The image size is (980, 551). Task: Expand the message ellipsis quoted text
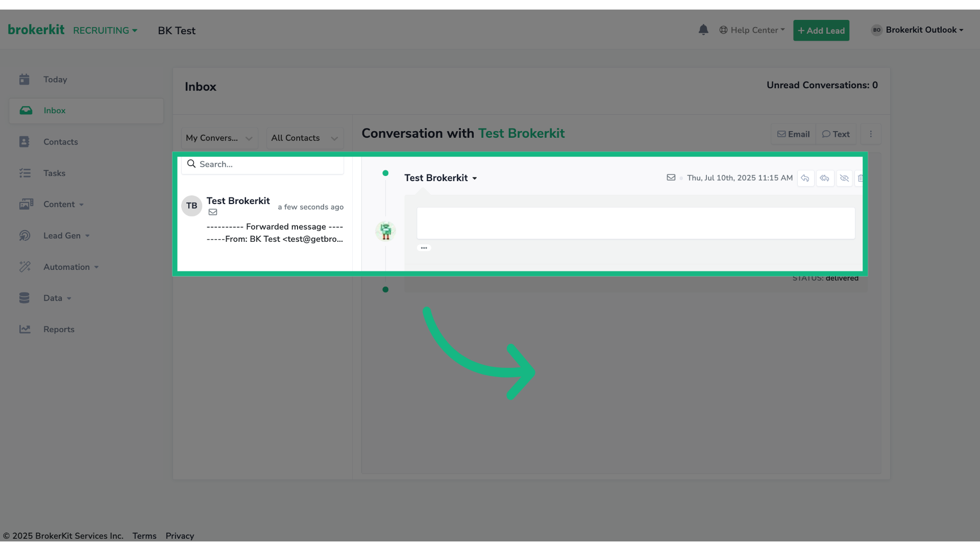click(x=424, y=248)
